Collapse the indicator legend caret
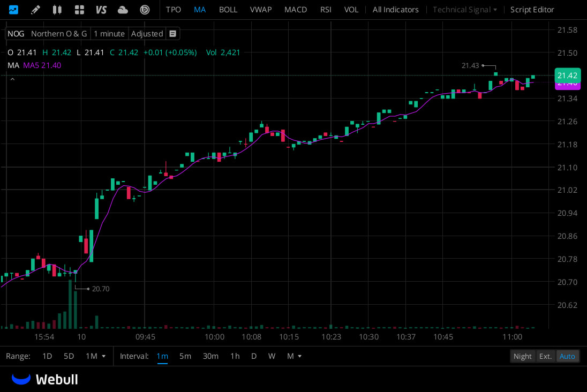587x392 pixels. [x=12, y=79]
